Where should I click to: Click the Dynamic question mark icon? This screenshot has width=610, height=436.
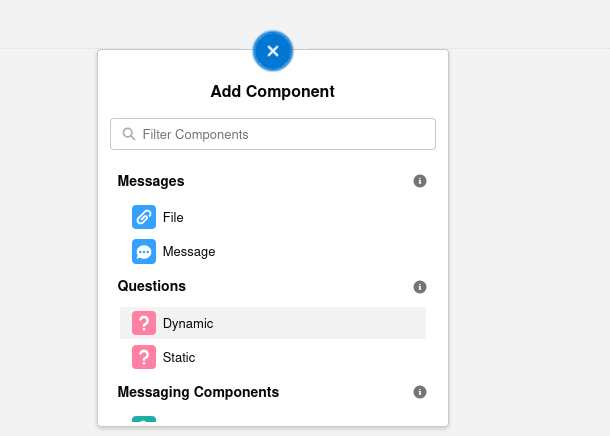[144, 323]
